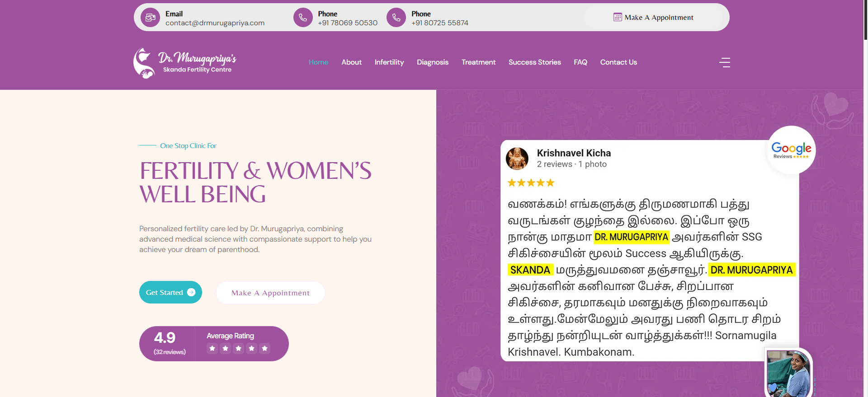Click '2 reviews · 1 photo' text
The width and height of the screenshot is (868, 397).
pyautogui.click(x=571, y=164)
